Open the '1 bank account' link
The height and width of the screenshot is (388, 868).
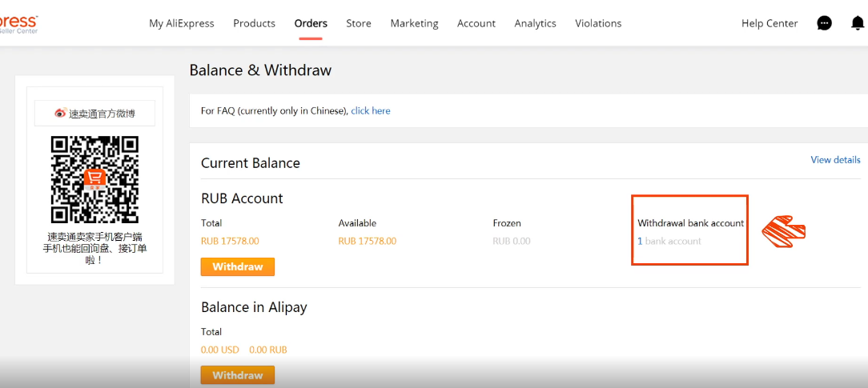point(669,241)
